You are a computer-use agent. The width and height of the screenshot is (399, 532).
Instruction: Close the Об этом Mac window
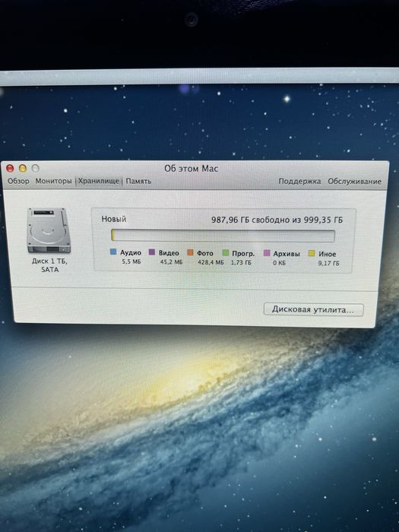pyautogui.click(x=10, y=168)
